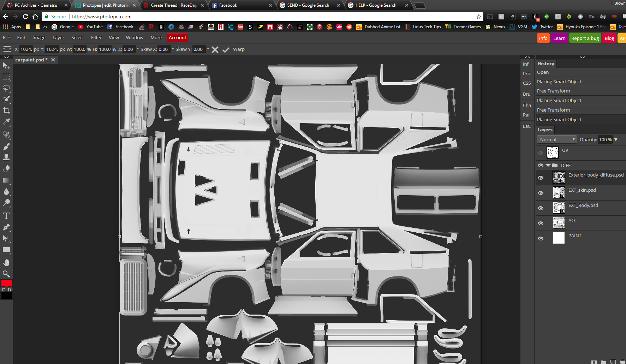The height and width of the screenshot is (364, 626).
Task: Confirm the transform with checkmark
Action: [226, 49]
